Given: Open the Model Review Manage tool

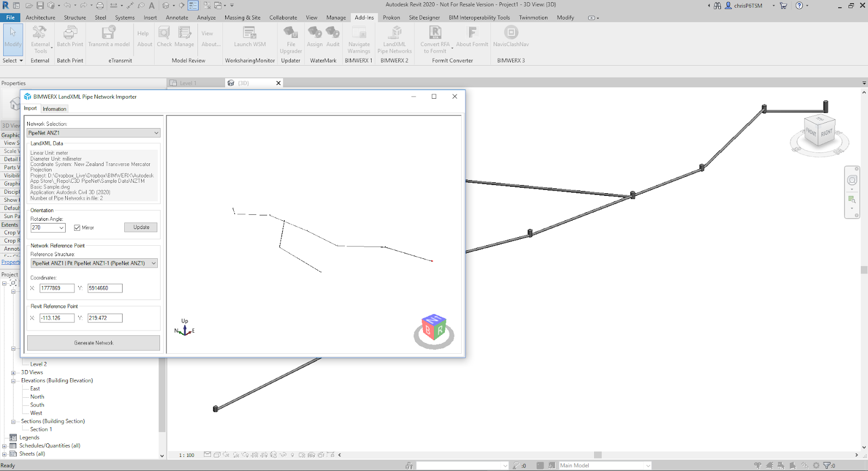Looking at the screenshot, I should 184,37.
